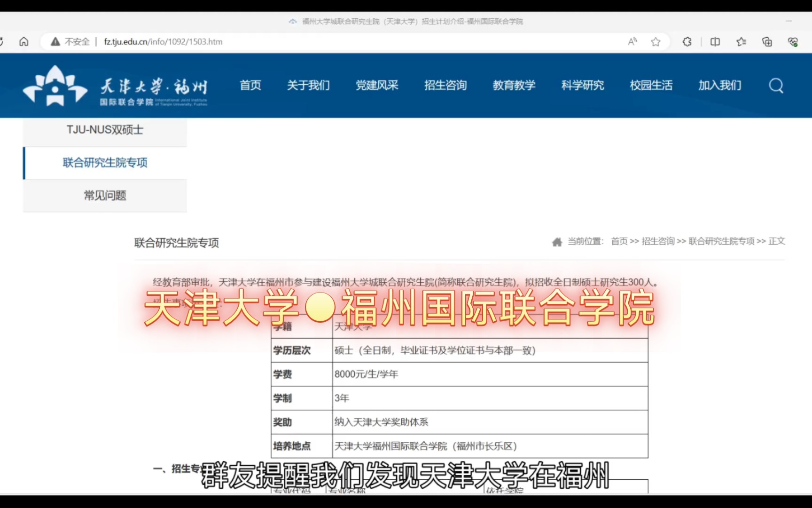
Task: Open 科学研究 navigation menu
Action: pos(583,85)
